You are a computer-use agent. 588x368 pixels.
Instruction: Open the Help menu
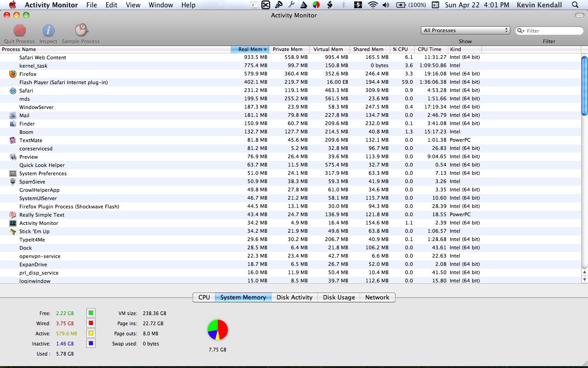point(188,5)
